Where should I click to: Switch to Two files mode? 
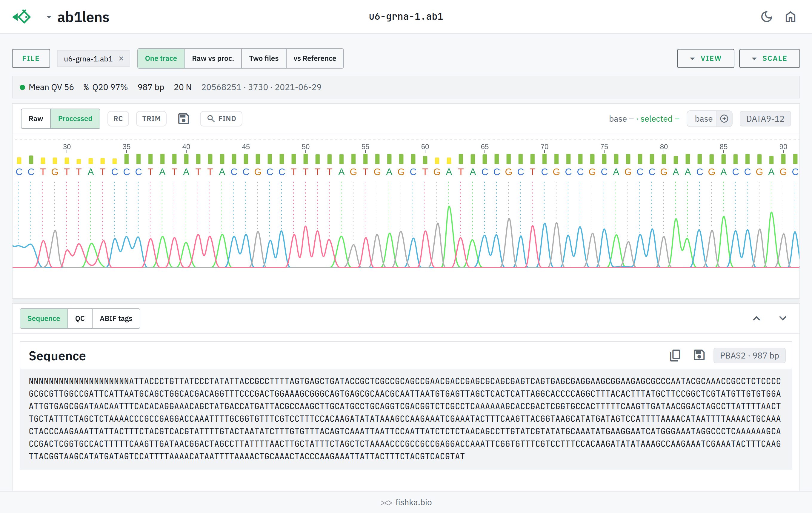[264, 58]
